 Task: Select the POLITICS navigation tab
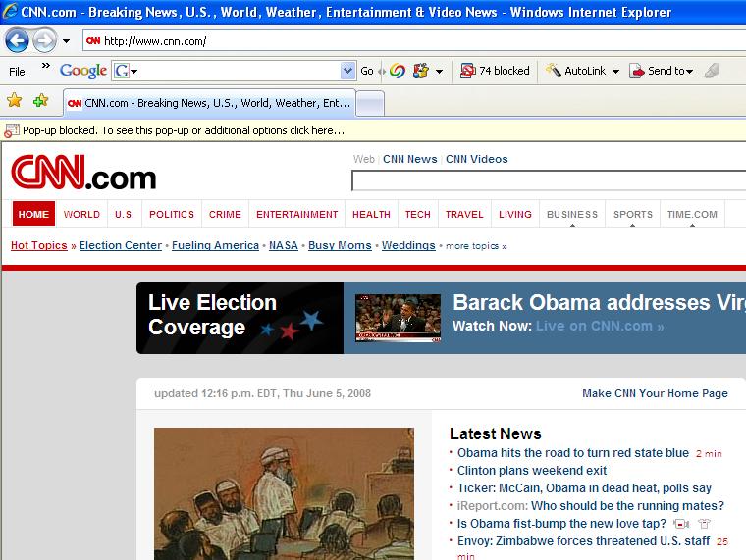[x=172, y=214]
